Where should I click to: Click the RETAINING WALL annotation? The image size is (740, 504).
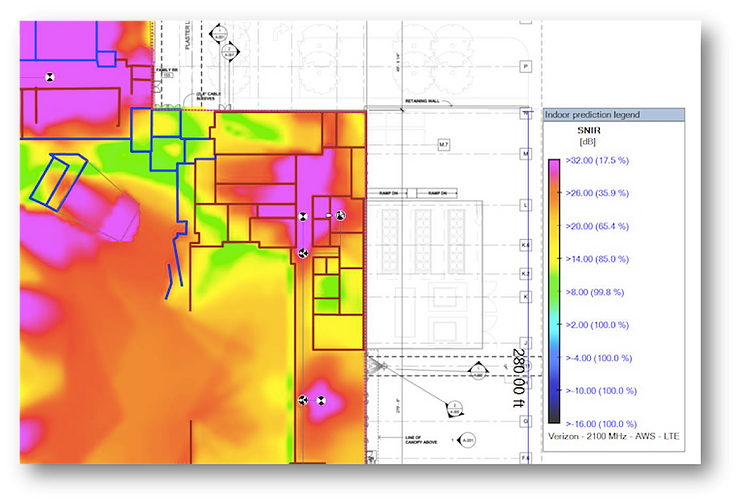422,101
